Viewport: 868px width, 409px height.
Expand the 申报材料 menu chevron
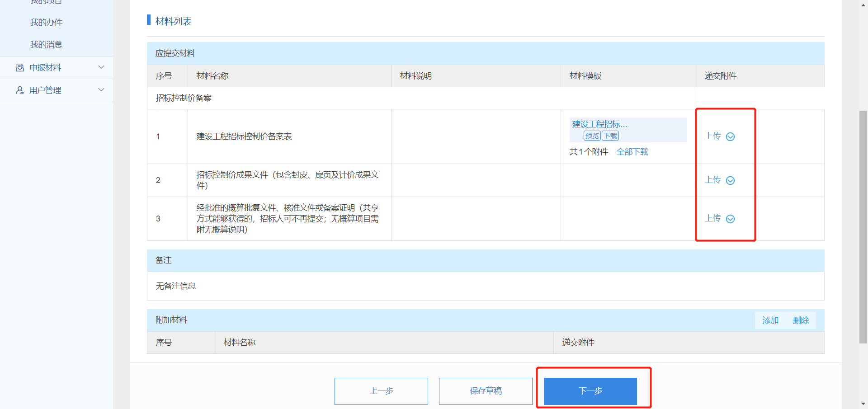click(x=101, y=67)
